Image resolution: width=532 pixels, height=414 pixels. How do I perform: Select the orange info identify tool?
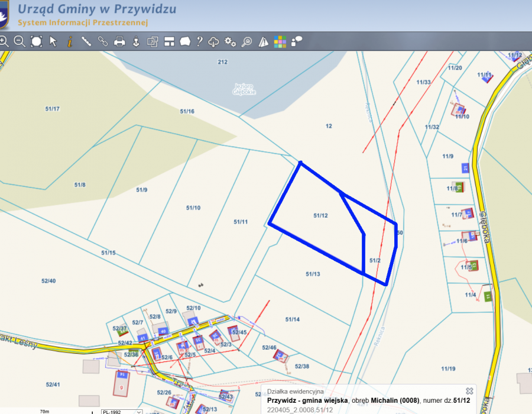click(x=70, y=41)
